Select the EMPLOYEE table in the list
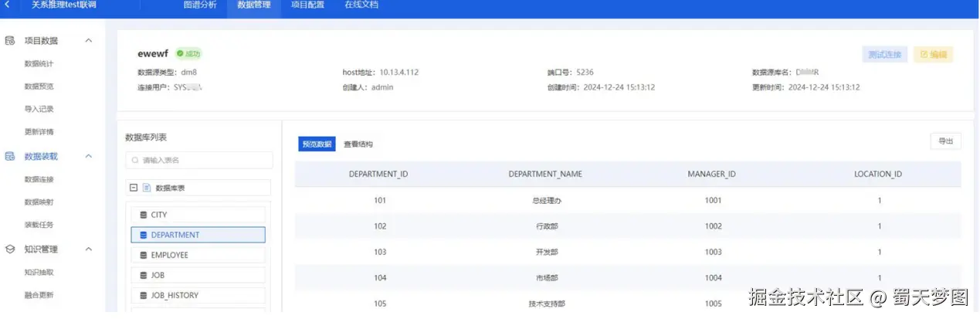 click(198, 255)
